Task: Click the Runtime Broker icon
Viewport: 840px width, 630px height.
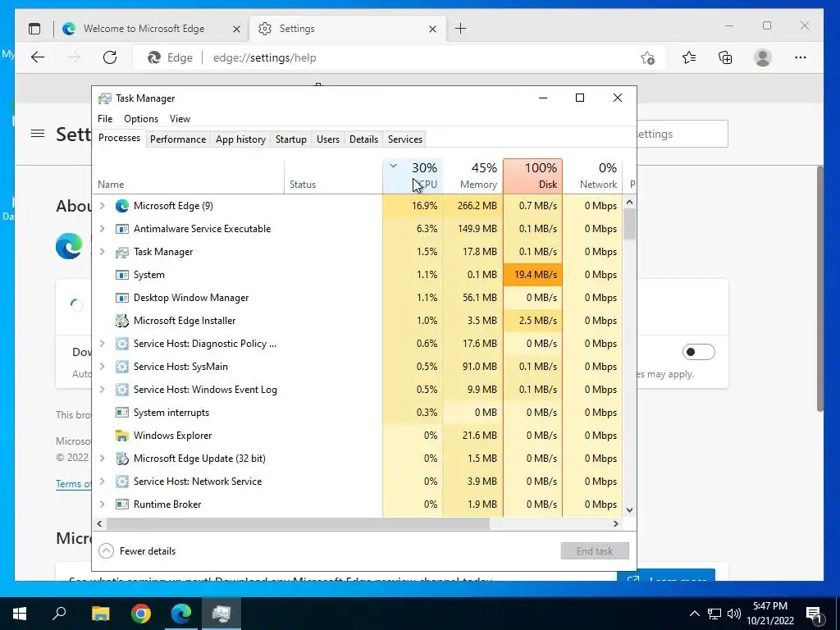Action: [122, 504]
